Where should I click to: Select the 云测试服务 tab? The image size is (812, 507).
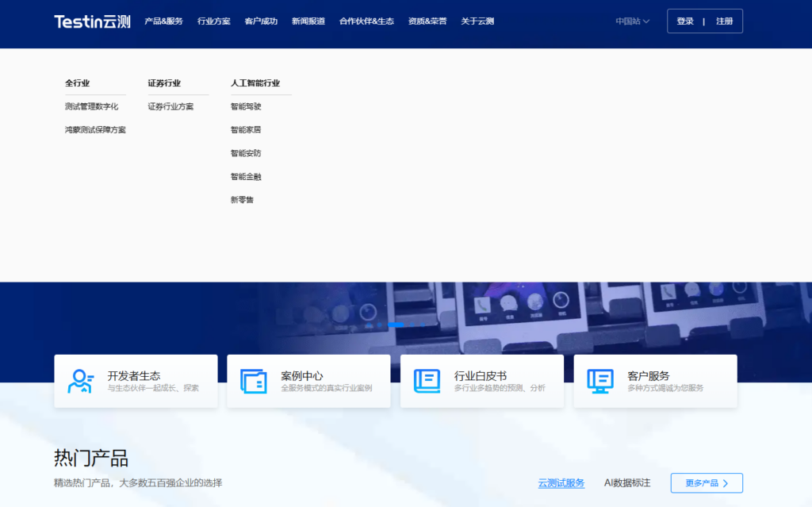(x=561, y=481)
